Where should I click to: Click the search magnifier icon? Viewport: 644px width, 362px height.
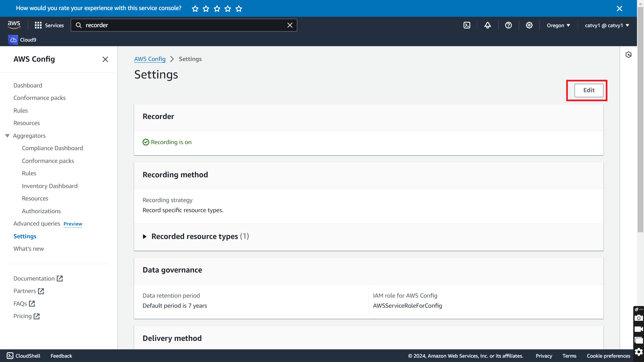tap(78, 25)
